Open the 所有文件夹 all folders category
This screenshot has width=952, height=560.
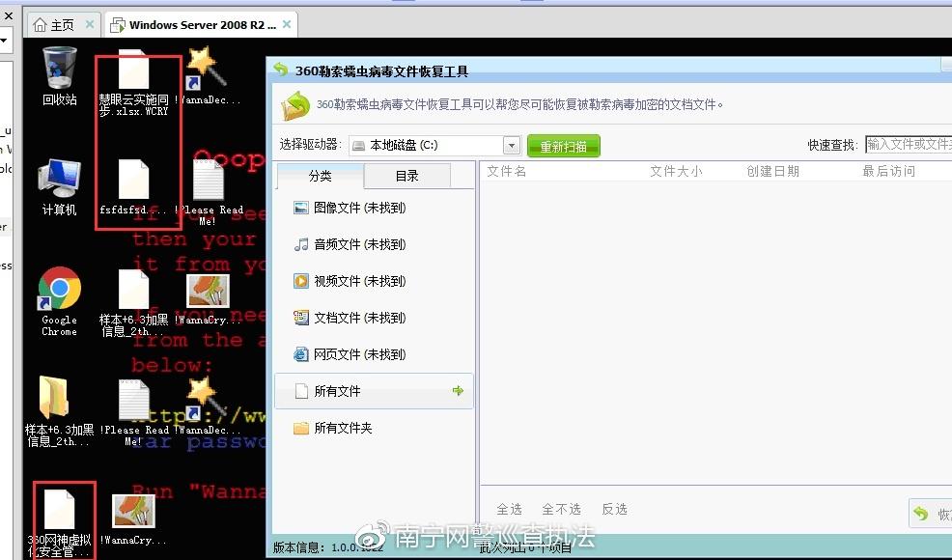pos(343,427)
